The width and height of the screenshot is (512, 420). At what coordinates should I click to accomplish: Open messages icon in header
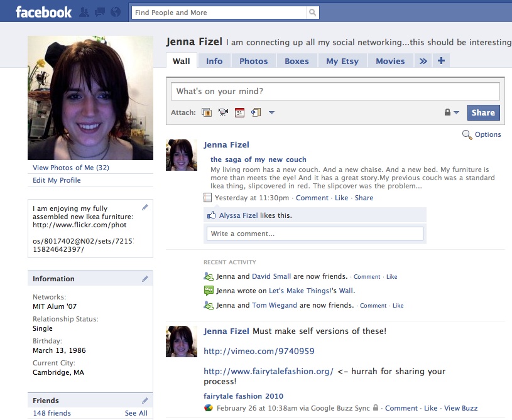coord(100,13)
